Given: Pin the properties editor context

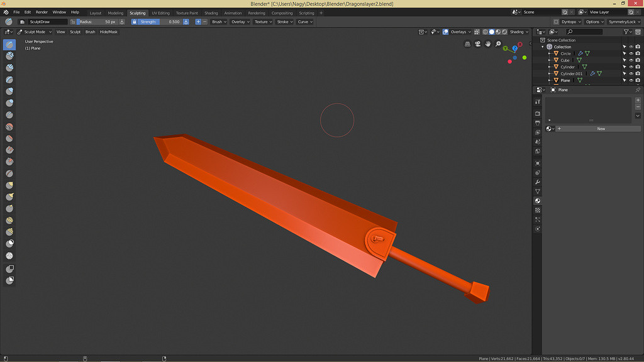Looking at the screenshot, I should (638, 89).
